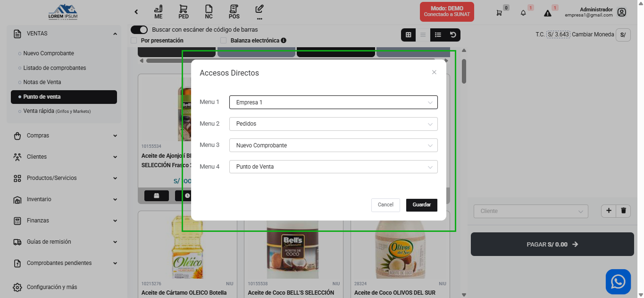Open the ME module icon in the toolbar
644x298 pixels.
click(158, 11)
